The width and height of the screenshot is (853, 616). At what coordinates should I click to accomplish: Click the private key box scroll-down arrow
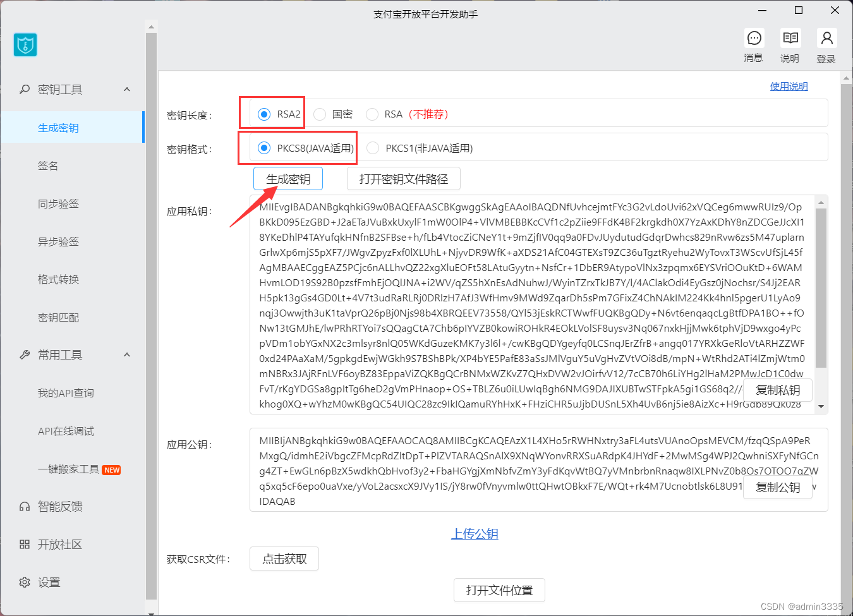[x=821, y=406]
